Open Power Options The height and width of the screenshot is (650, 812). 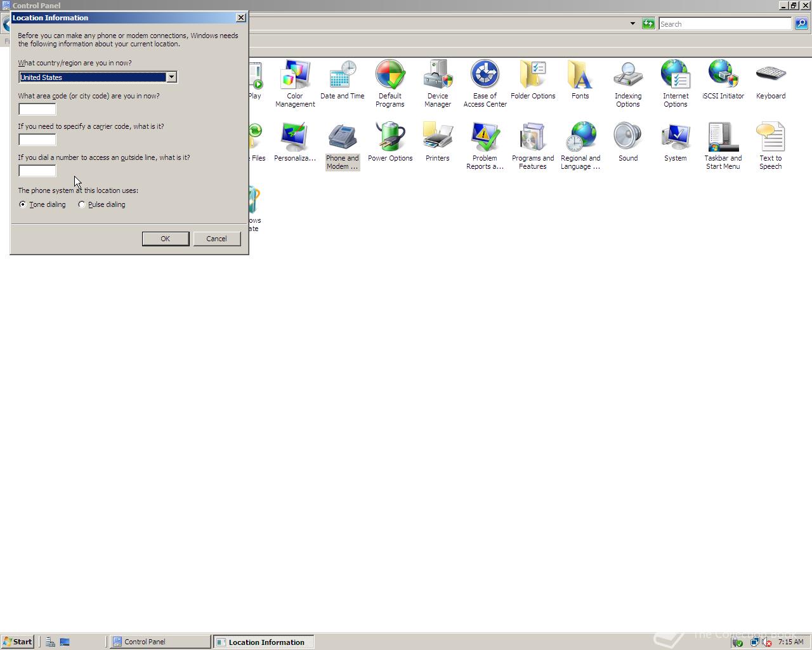click(390, 142)
